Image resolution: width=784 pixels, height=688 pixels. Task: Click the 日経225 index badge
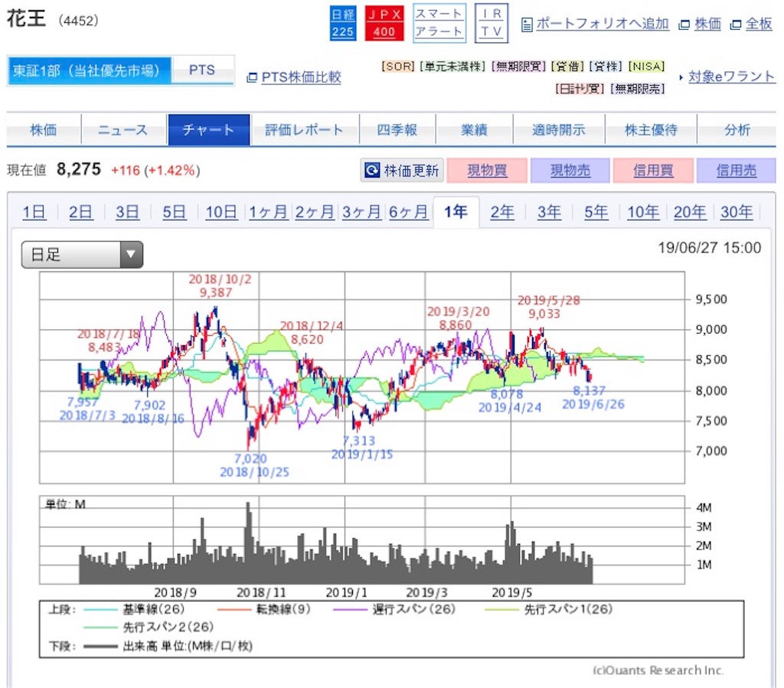pyautogui.click(x=343, y=23)
